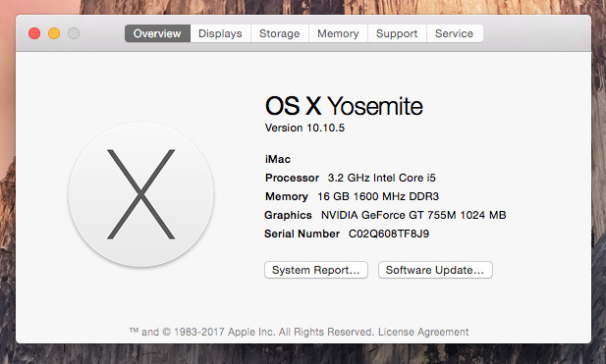Click the disabled gray zoom button
606x364 pixels.
(x=74, y=33)
